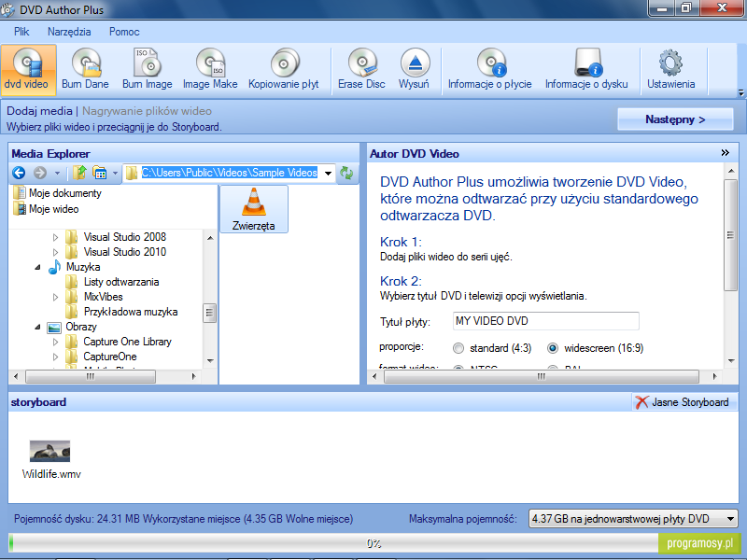Click Dodaj media step label
The height and width of the screenshot is (560, 747).
click(x=39, y=111)
